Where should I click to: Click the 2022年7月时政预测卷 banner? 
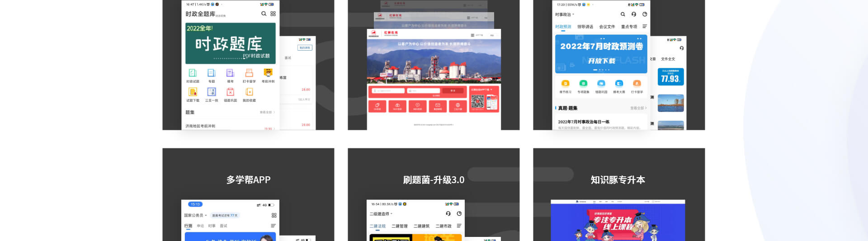click(601, 54)
